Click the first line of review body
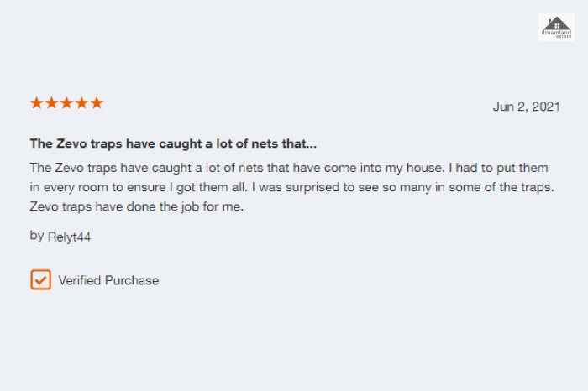588x391 pixels. point(289,168)
